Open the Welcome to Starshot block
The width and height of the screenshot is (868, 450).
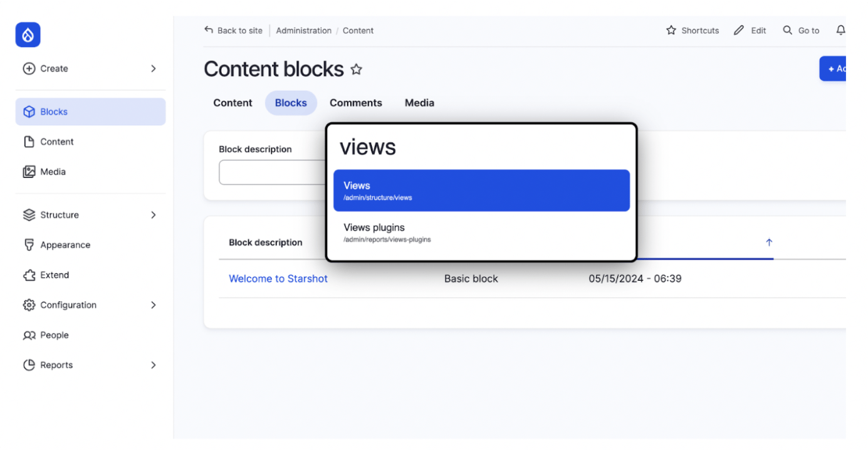[x=278, y=279]
